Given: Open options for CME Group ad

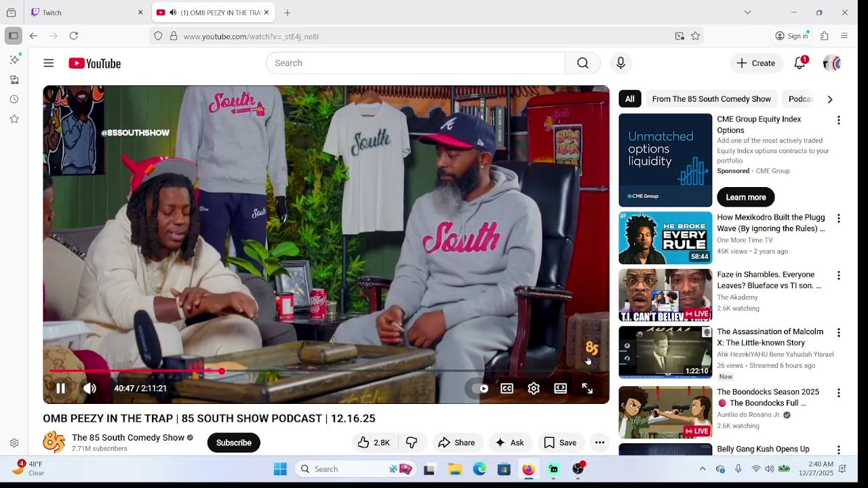Looking at the screenshot, I should [839, 120].
